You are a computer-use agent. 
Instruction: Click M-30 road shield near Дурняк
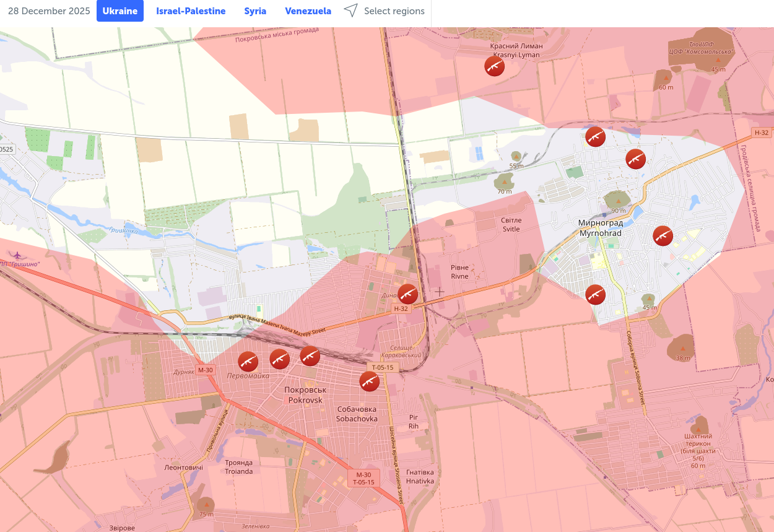[206, 370]
